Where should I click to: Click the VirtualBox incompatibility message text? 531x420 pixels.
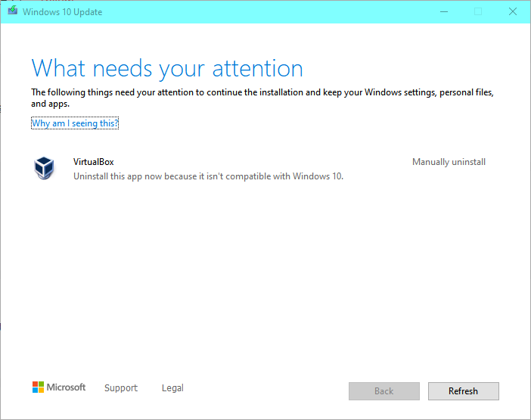click(208, 176)
